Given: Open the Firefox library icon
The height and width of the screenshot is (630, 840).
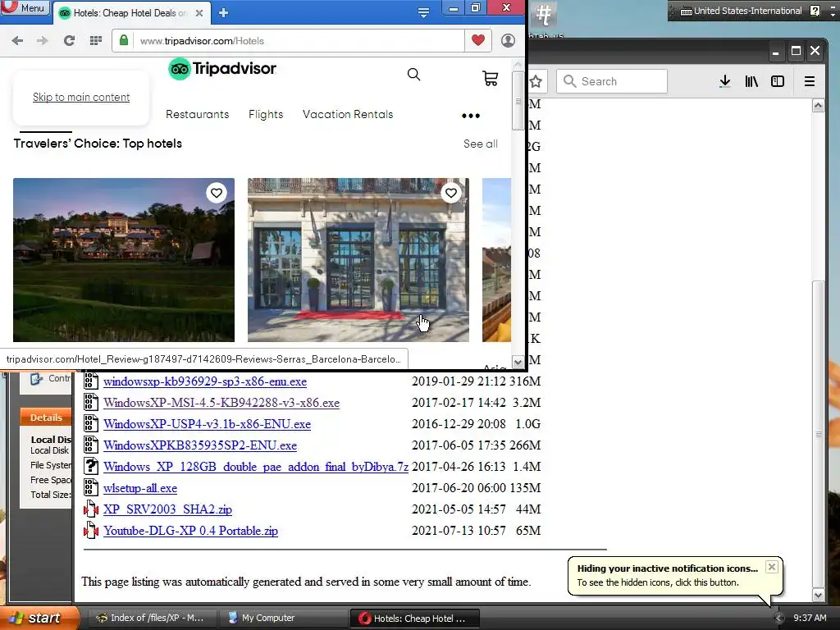Looking at the screenshot, I should [751, 81].
